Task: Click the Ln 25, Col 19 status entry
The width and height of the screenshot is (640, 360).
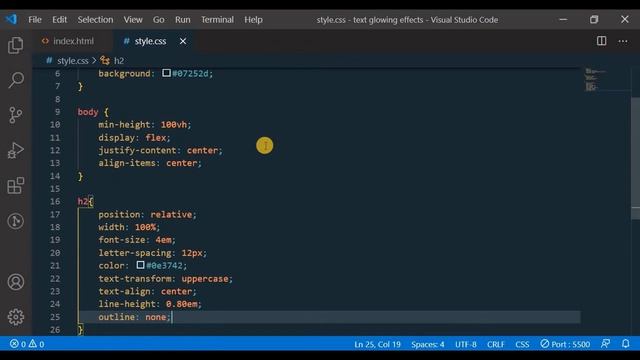Action: pyautogui.click(x=377, y=344)
